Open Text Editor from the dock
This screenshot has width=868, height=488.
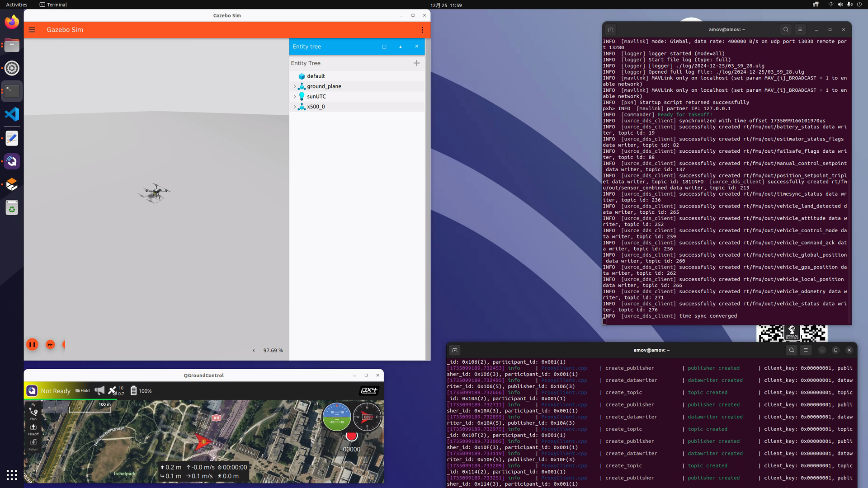coord(12,138)
